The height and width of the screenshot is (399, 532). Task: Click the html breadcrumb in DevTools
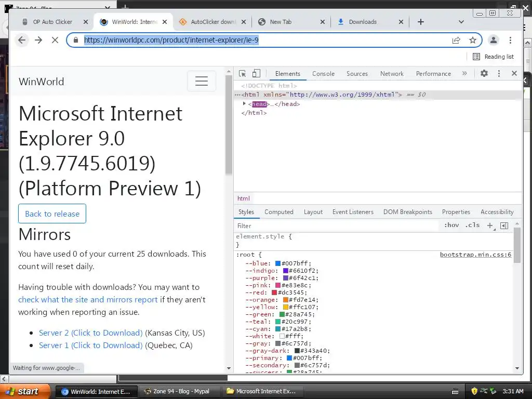tap(243, 198)
